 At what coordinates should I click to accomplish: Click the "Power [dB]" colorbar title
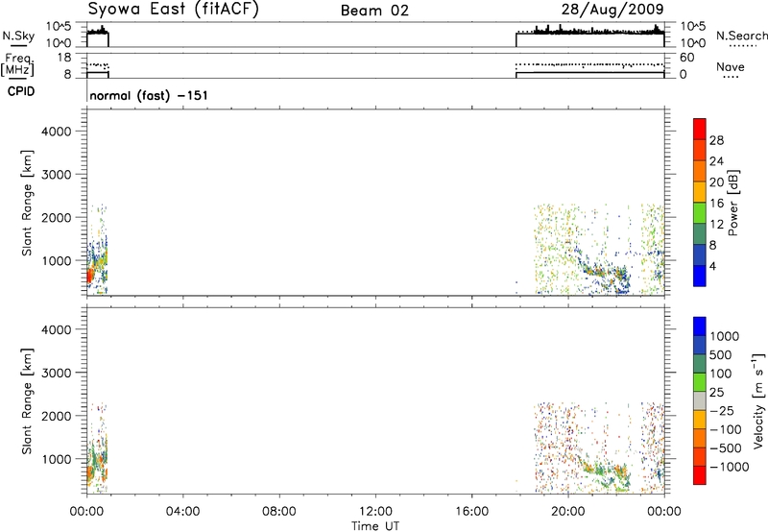(x=732, y=203)
